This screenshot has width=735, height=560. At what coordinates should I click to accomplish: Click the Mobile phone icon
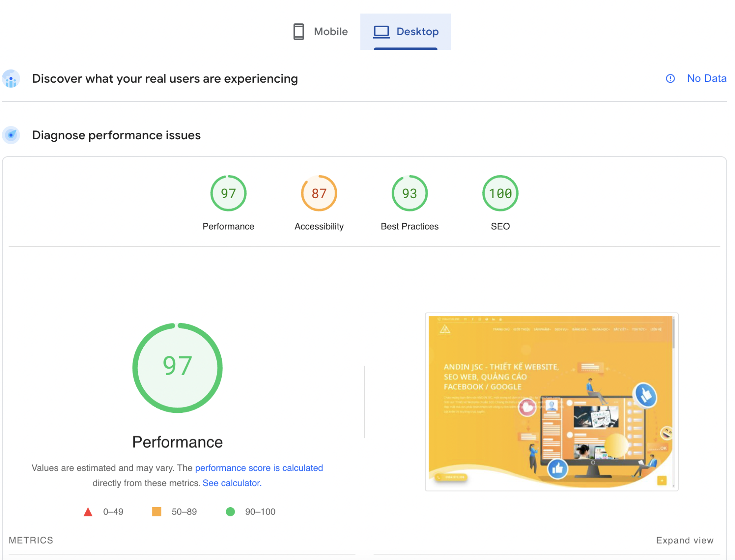(298, 31)
